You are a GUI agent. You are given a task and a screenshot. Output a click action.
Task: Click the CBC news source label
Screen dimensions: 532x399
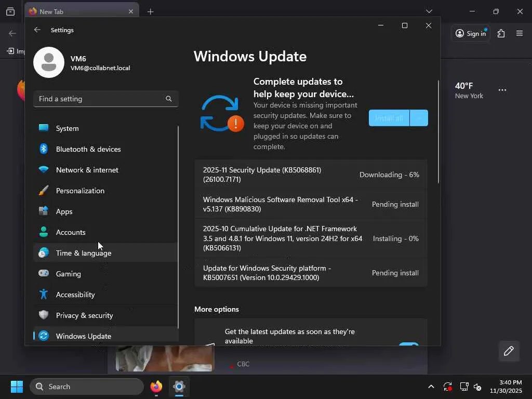pos(243,364)
